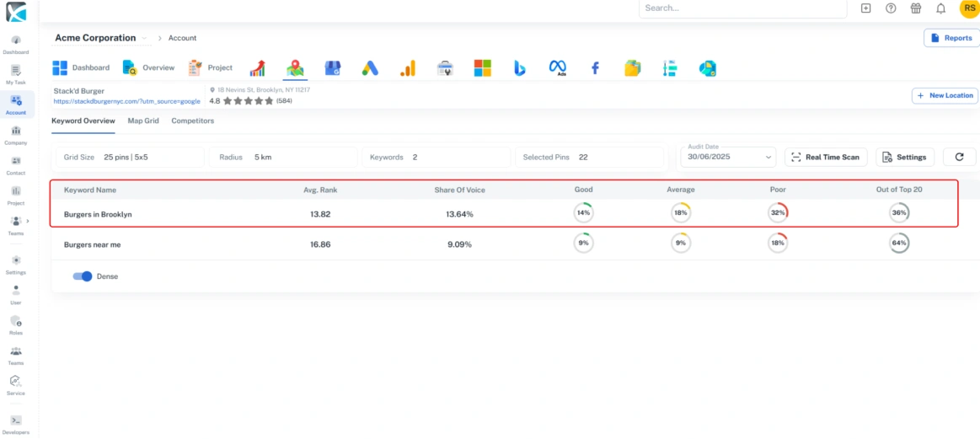Open the stackdburgernyc.com link

(127, 100)
